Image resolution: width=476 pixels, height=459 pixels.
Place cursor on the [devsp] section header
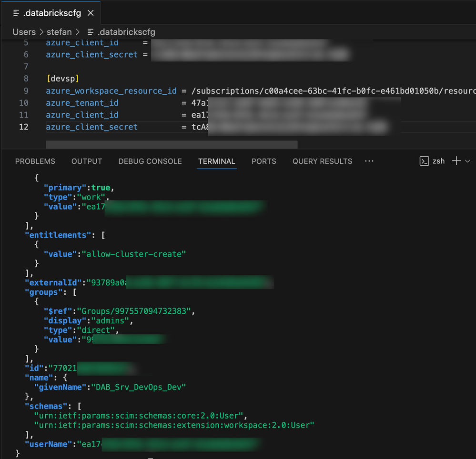click(x=62, y=78)
